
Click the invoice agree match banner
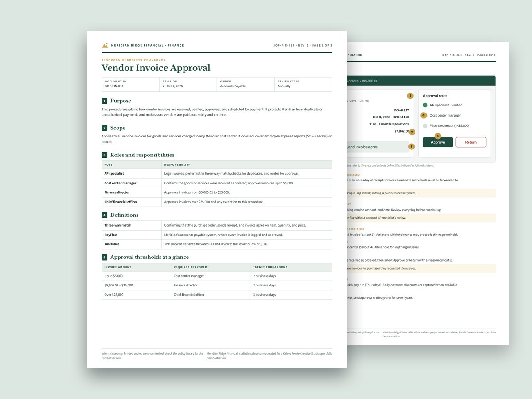pos(378,147)
